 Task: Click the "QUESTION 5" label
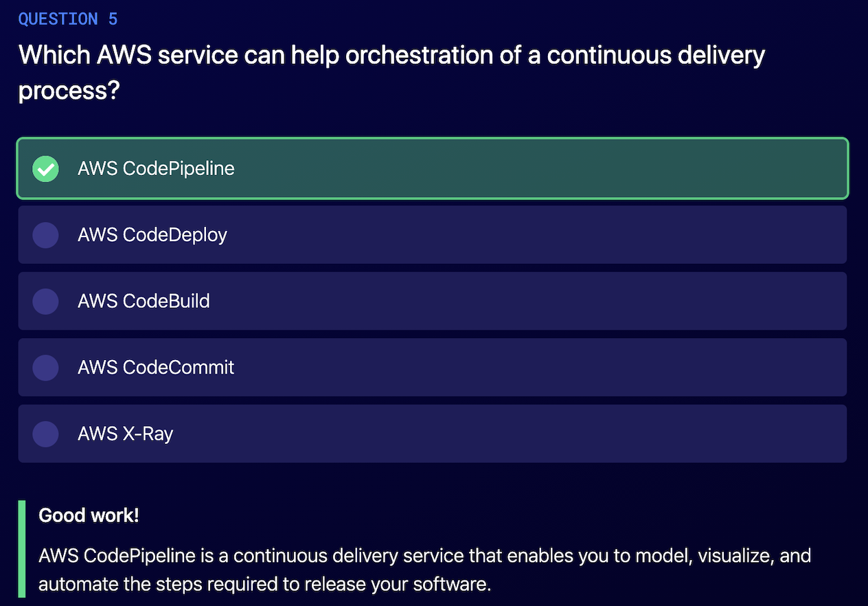68,19
